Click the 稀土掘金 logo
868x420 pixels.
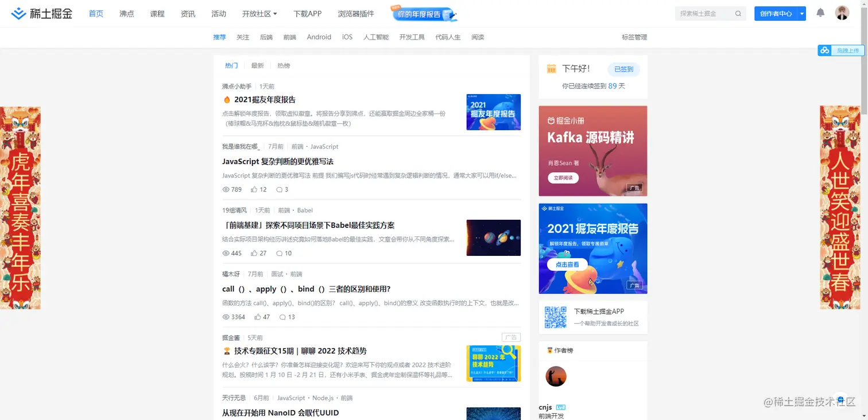[x=42, y=13]
